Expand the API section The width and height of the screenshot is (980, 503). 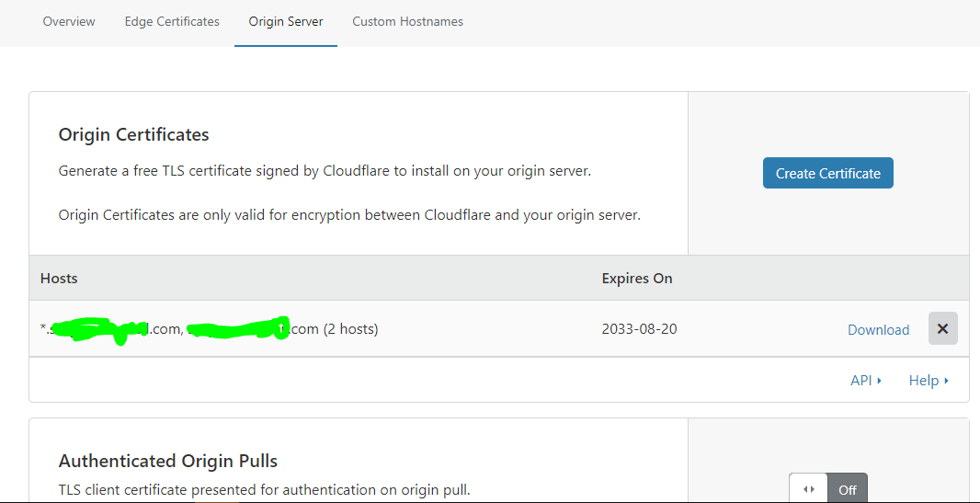tap(866, 380)
